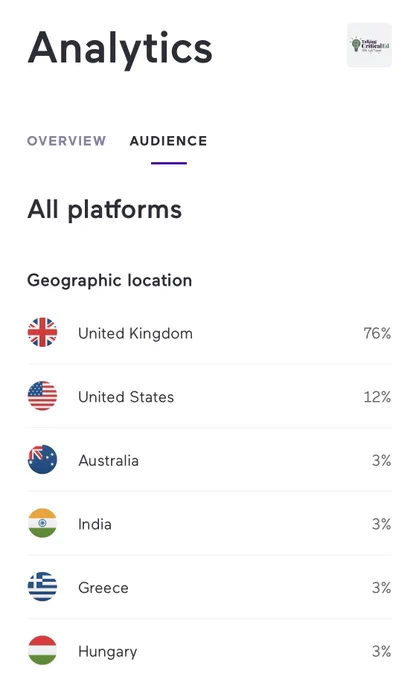Select the India country row label
The image size is (419, 680).
pyautogui.click(x=95, y=524)
